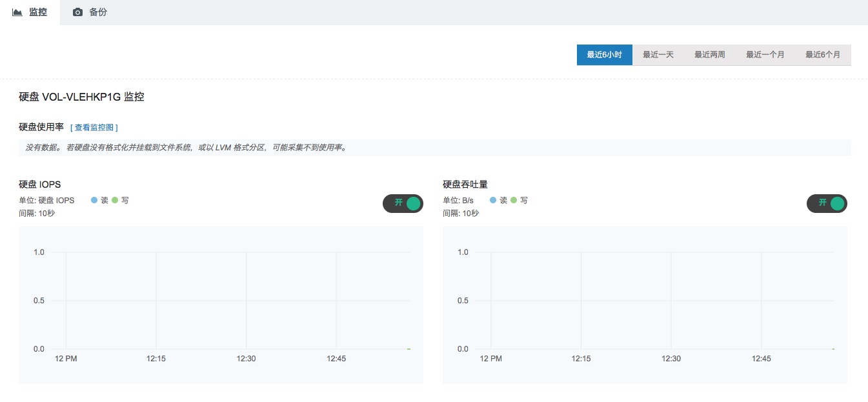Open the 备份 tab

(90, 12)
